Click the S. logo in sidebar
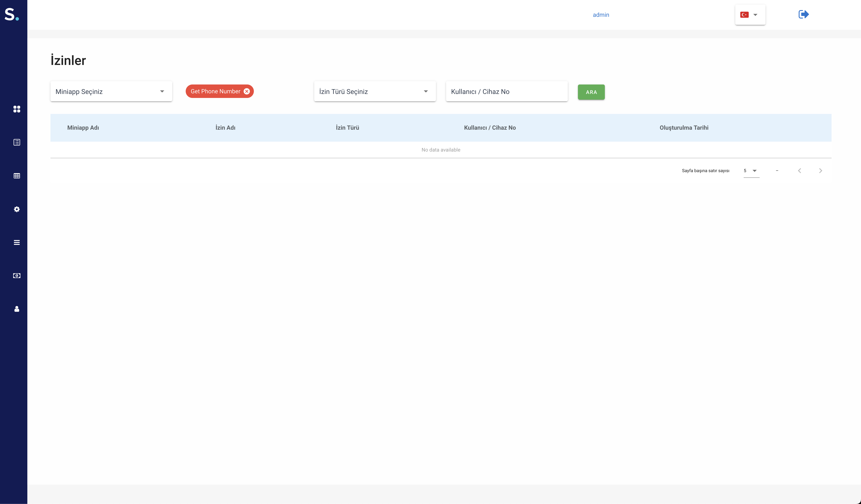Viewport: 861px width, 504px height. tap(11, 14)
